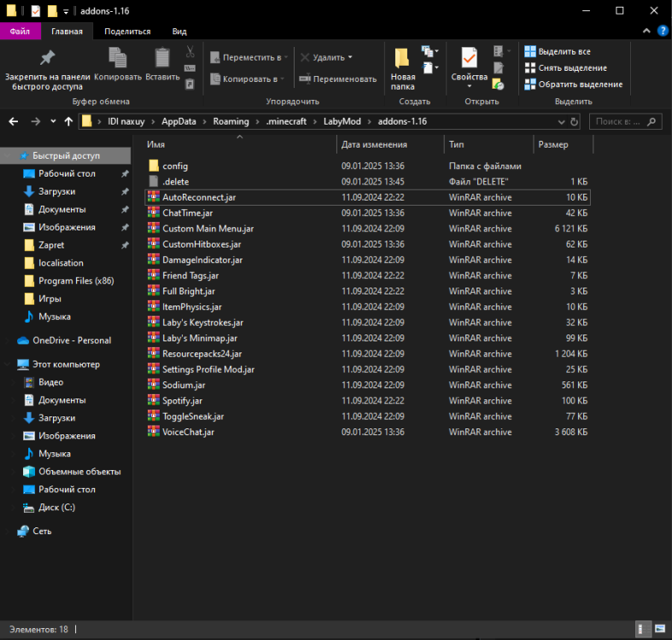
Task: Click Переименовать button
Action: (x=338, y=79)
